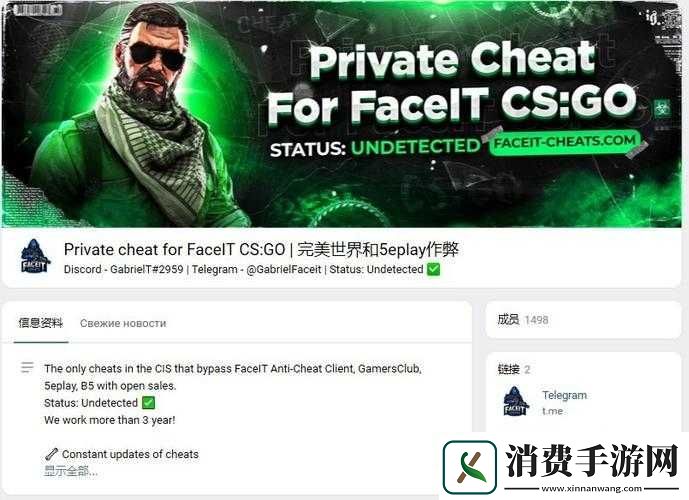Click the wrench icon before Constant updates

(x=51, y=454)
